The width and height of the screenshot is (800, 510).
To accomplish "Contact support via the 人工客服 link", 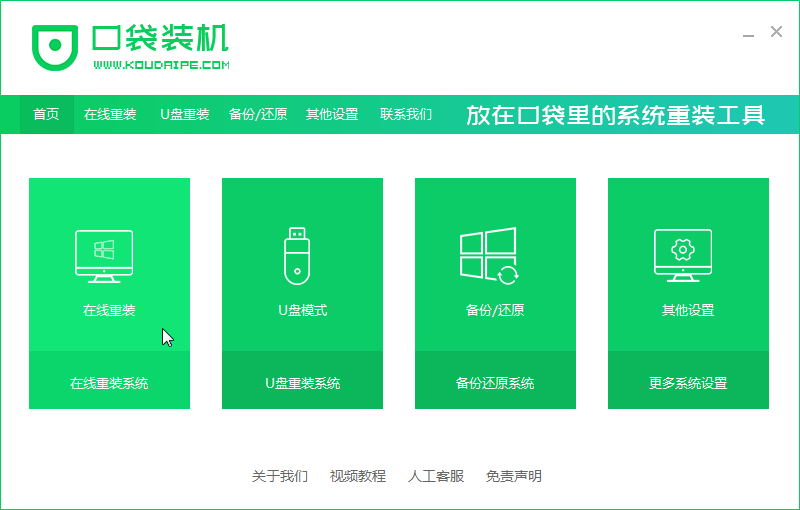I will 436,476.
